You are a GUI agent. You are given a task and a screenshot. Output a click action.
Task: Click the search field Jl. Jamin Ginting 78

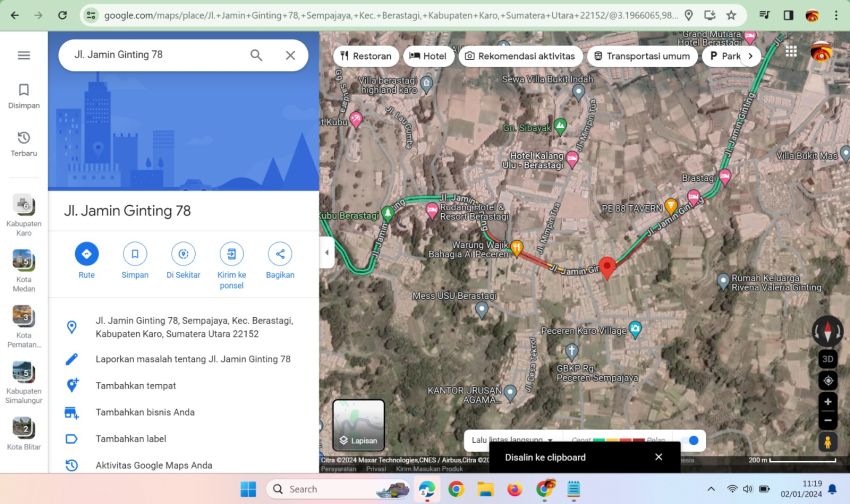click(x=157, y=55)
